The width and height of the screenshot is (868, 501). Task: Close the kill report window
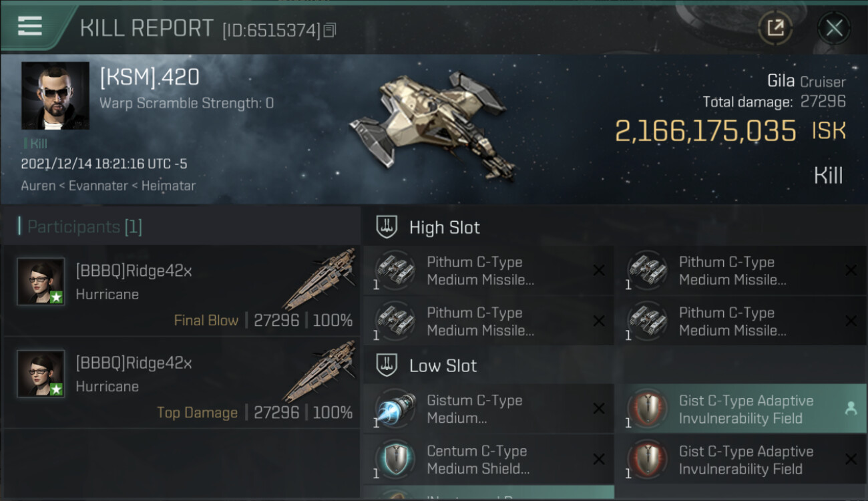834,28
